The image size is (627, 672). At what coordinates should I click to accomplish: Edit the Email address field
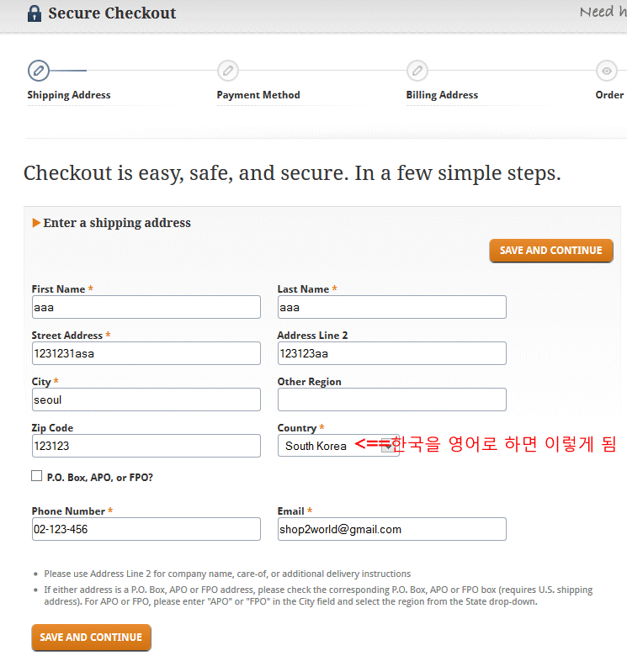(392, 529)
